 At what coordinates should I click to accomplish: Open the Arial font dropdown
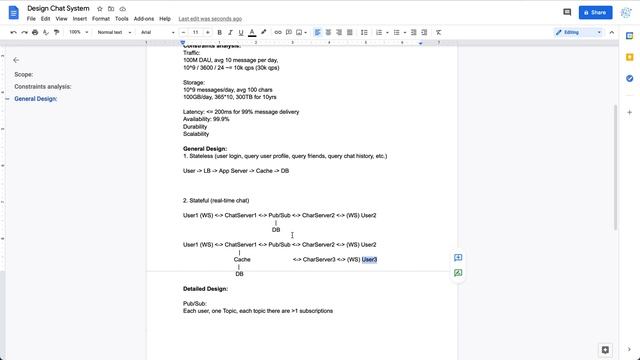click(158, 32)
